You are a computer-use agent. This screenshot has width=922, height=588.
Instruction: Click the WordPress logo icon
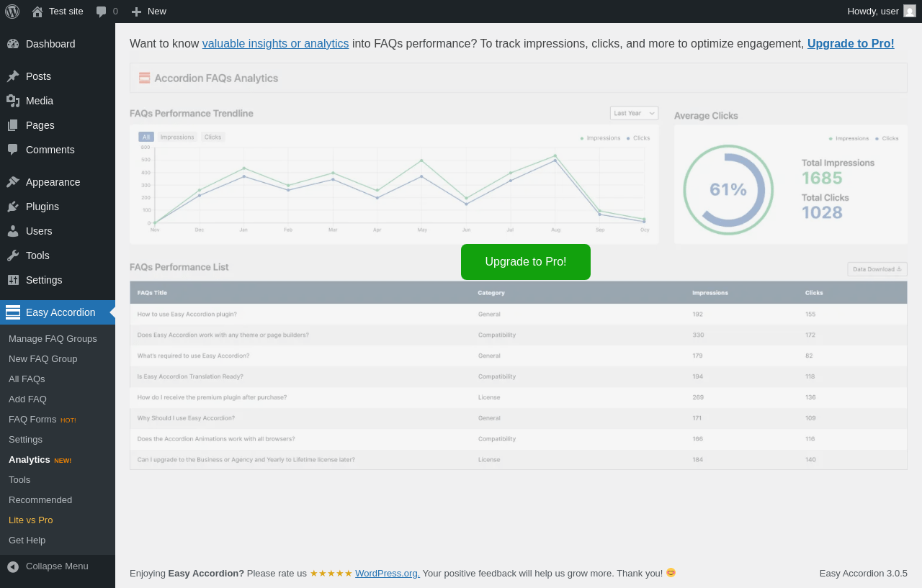click(12, 11)
